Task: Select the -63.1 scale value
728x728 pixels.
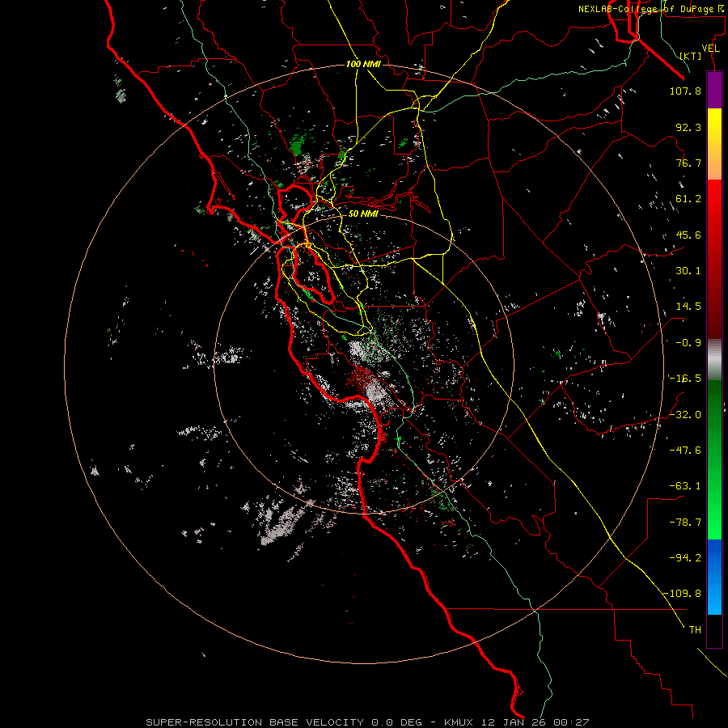Action: [685, 486]
